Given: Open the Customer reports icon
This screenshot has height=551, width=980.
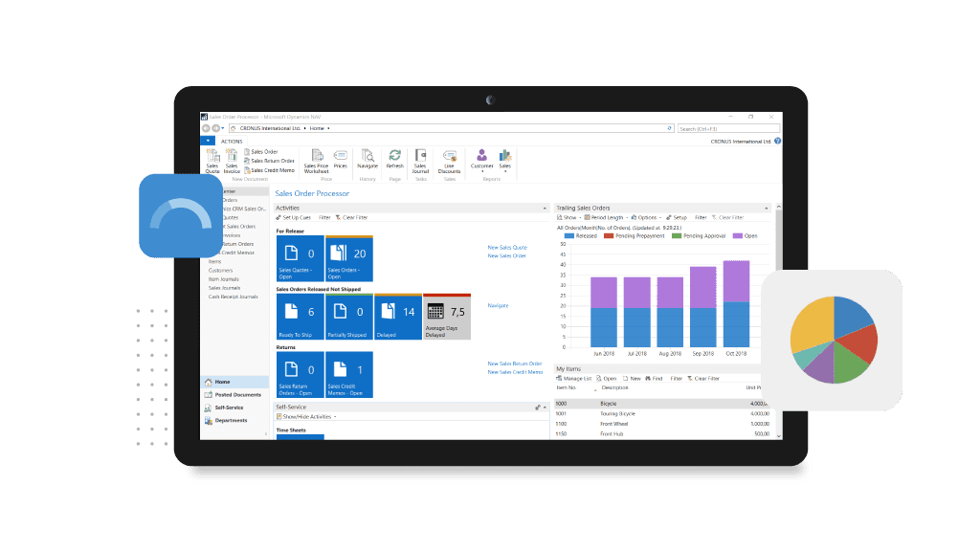Looking at the screenshot, I should [482, 161].
